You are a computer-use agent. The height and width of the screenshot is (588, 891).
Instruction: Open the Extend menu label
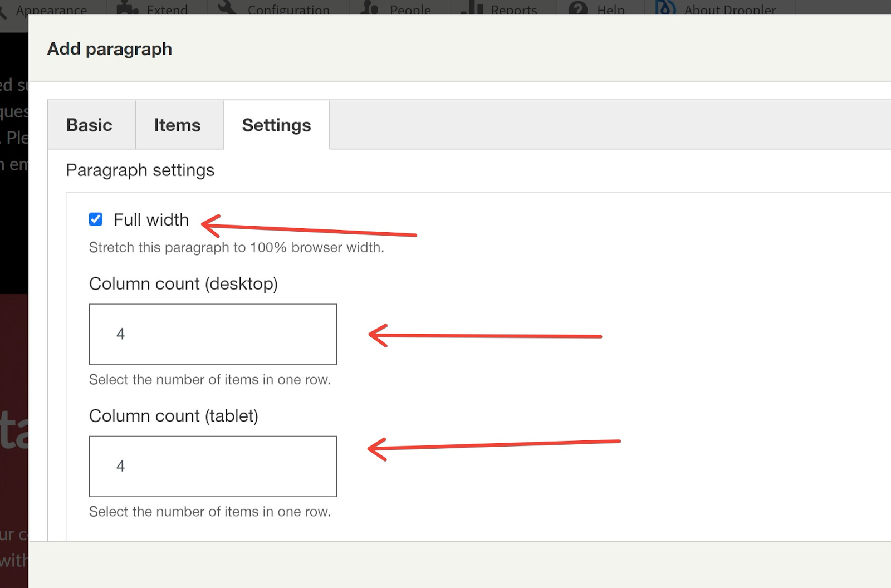(x=167, y=9)
